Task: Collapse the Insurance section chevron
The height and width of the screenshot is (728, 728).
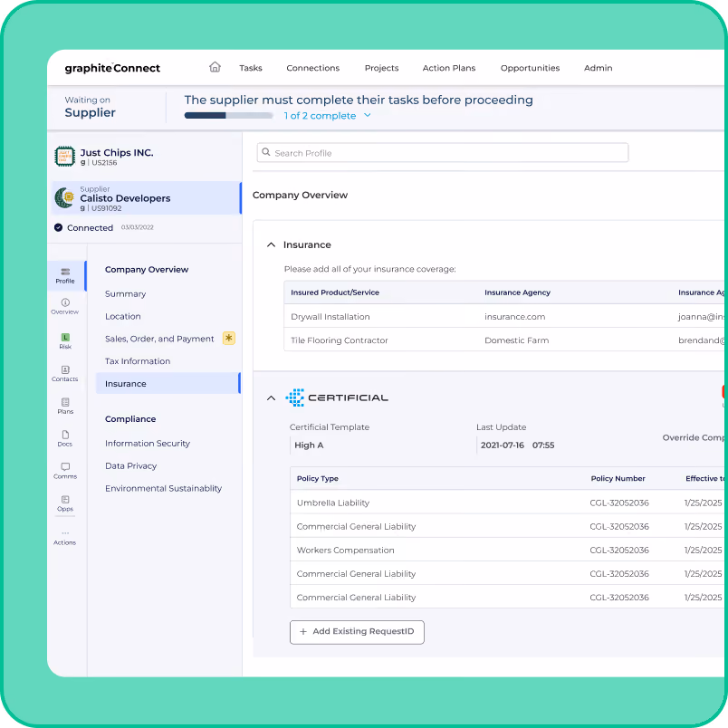Action: tap(271, 244)
